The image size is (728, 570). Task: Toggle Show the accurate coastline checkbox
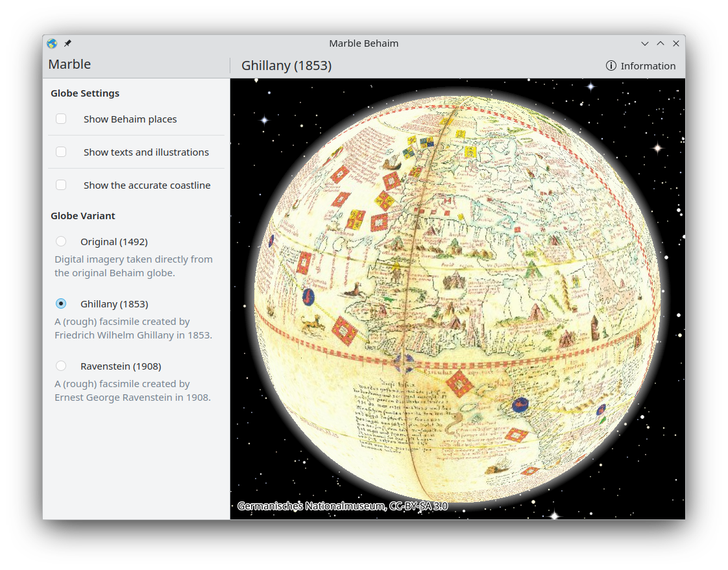tap(61, 185)
